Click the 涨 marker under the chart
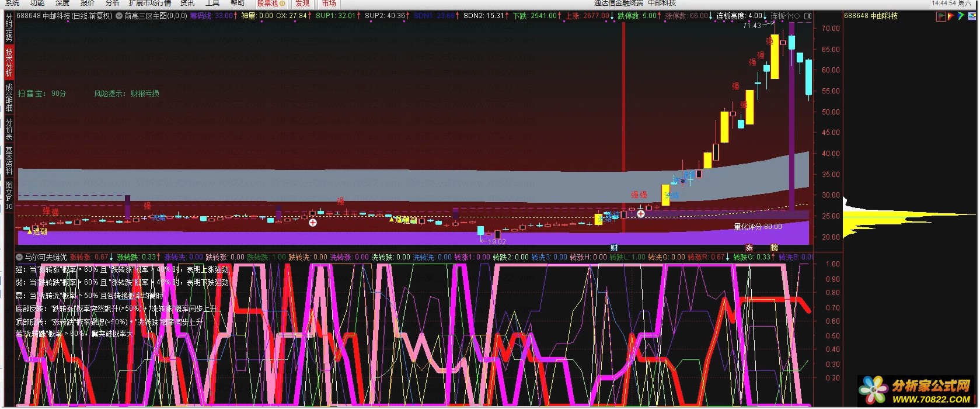This screenshot has width=980, height=409. [x=749, y=248]
